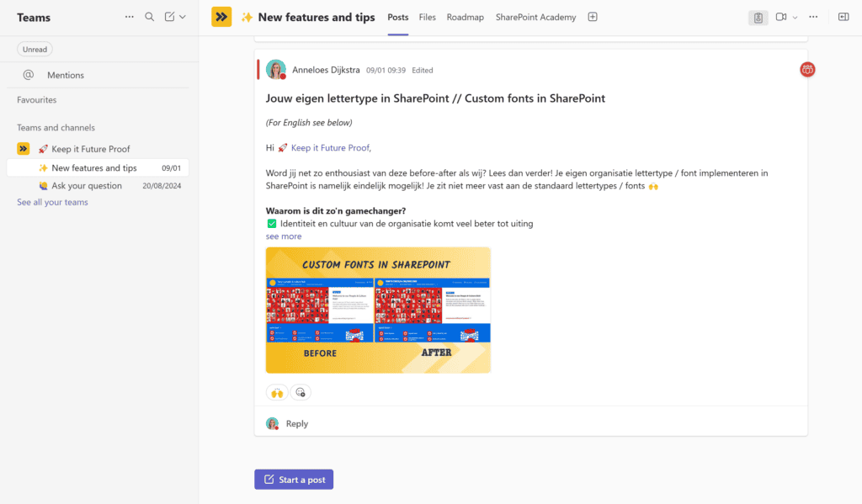Open channel more options ellipsis
The width and height of the screenshot is (862, 504).
(x=813, y=17)
